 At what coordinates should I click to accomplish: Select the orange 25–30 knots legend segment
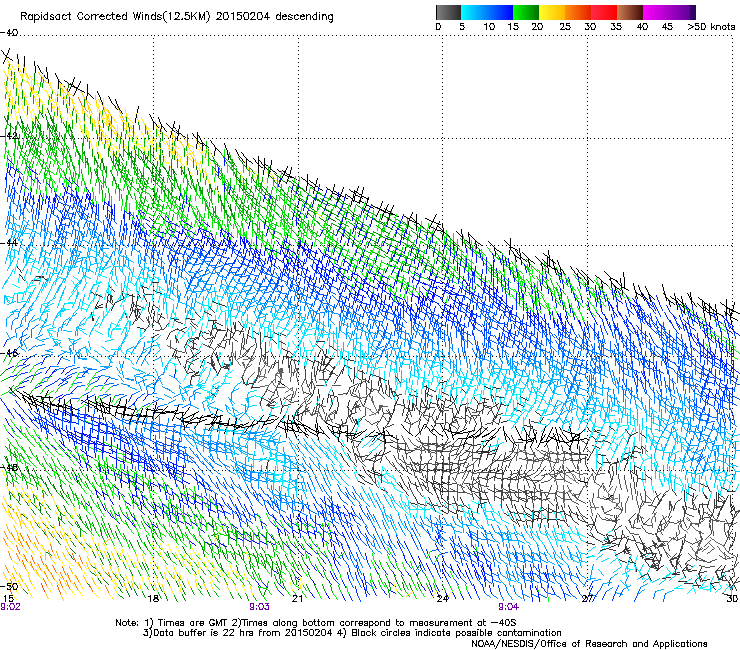tap(578, 12)
